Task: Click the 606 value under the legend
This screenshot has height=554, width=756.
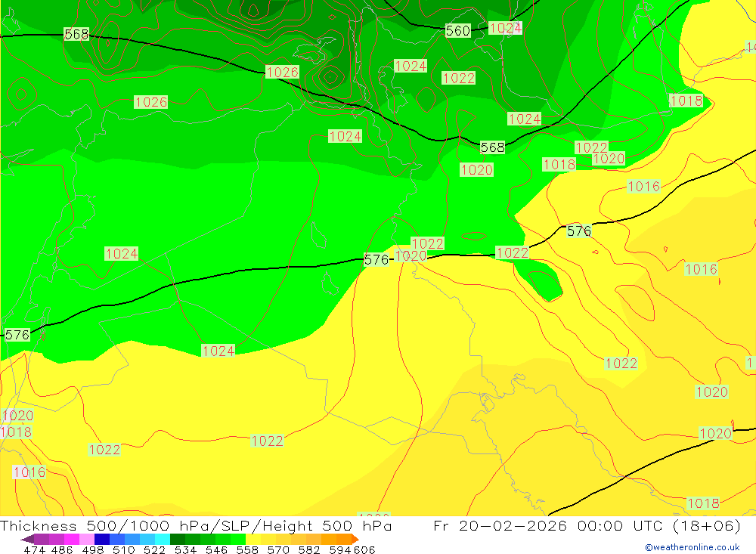Action: tap(364, 549)
